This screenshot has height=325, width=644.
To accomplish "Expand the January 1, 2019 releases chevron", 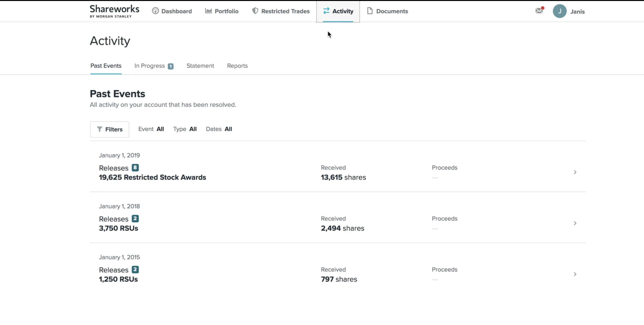I will 575,172.
